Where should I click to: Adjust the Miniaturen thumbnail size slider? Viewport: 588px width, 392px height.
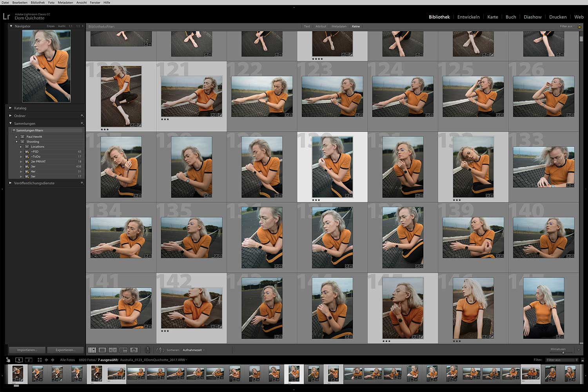click(x=563, y=352)
